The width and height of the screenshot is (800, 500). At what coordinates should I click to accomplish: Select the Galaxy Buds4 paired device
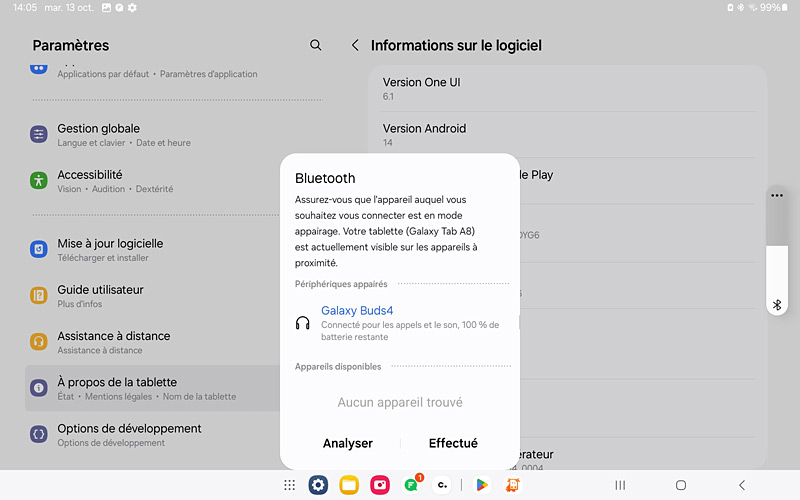click(x=400, y=323)
